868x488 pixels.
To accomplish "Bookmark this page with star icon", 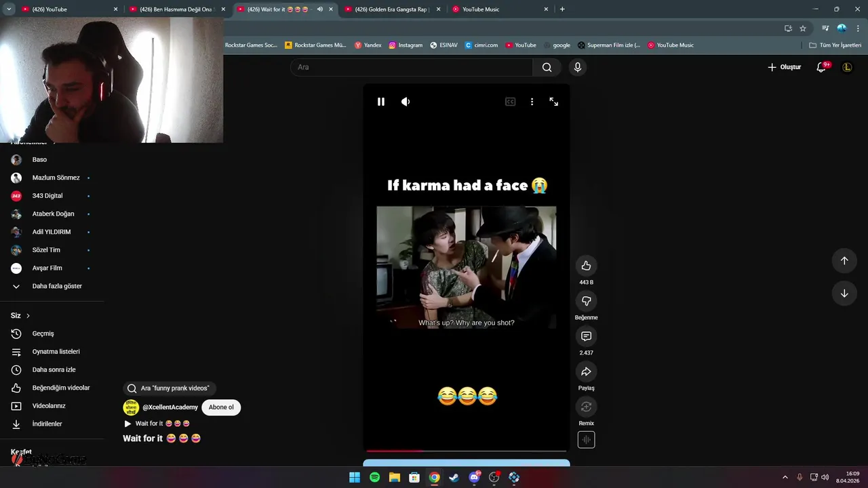I will pos(803,28).
